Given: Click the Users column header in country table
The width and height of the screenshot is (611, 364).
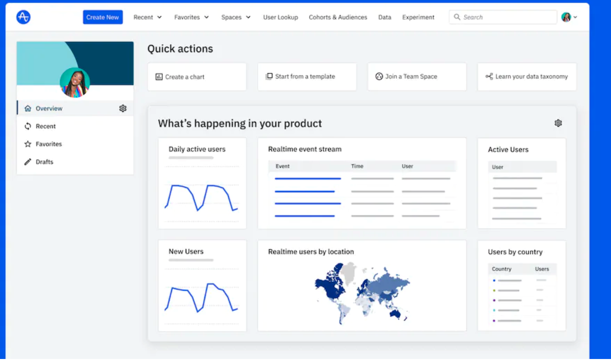Looking at the screenshot, I should 542,269.
